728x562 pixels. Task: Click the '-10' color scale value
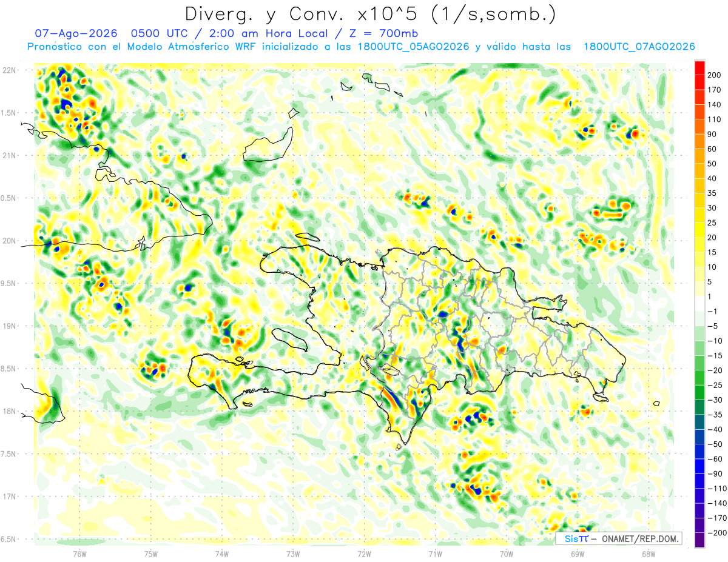click(716, 341)
